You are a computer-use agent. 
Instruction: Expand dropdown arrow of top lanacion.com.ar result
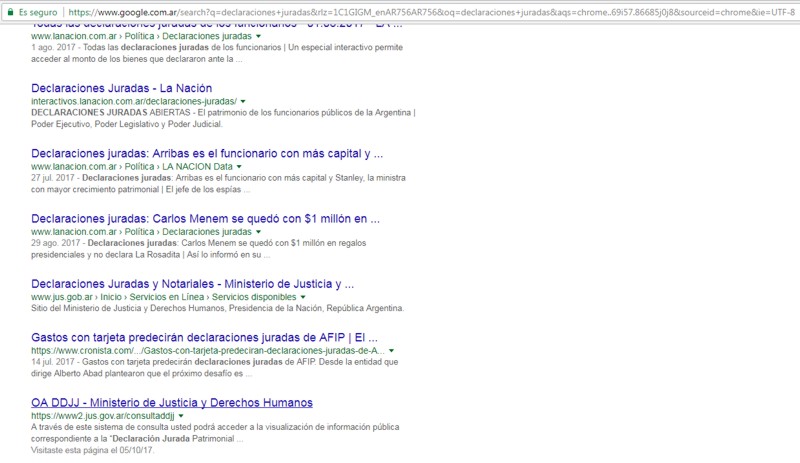(x=258, y=36)
